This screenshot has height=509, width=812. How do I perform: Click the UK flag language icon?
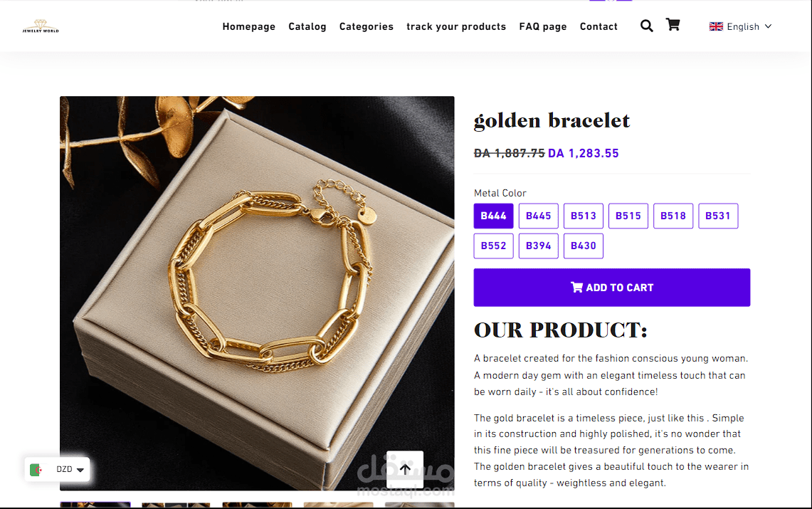pyautogui.click(x=716, y=26)
